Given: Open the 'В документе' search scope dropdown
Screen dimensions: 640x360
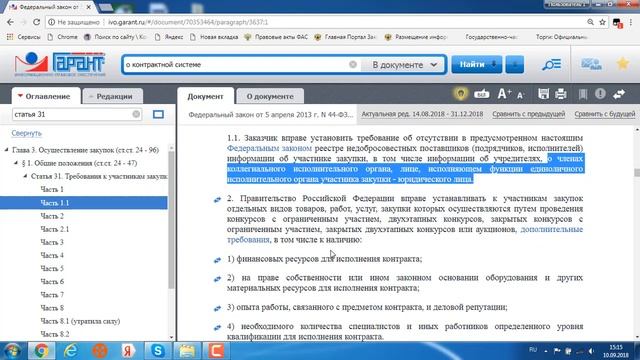Looking at the screenshot, I should [x=403, y=65].
